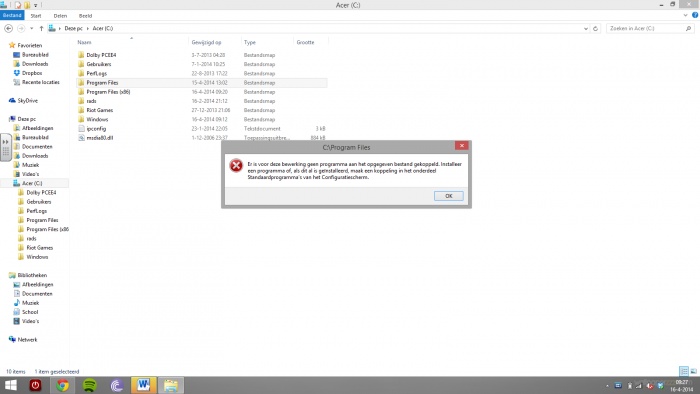This screenshot has height=394, width=700.
Task: Open Spotify from taskbar
Action: click(x=90, y=385)
